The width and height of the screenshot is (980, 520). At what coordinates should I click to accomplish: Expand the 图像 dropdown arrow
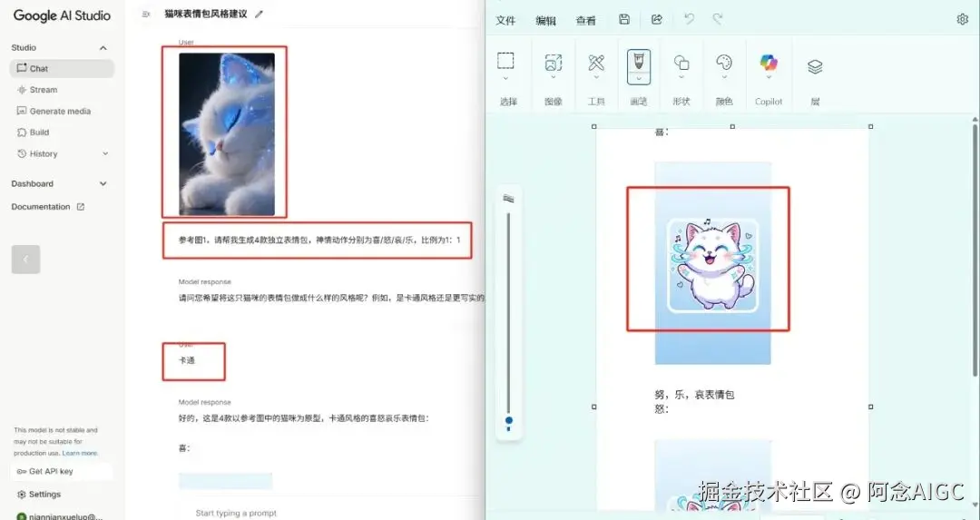click(554, 78)
